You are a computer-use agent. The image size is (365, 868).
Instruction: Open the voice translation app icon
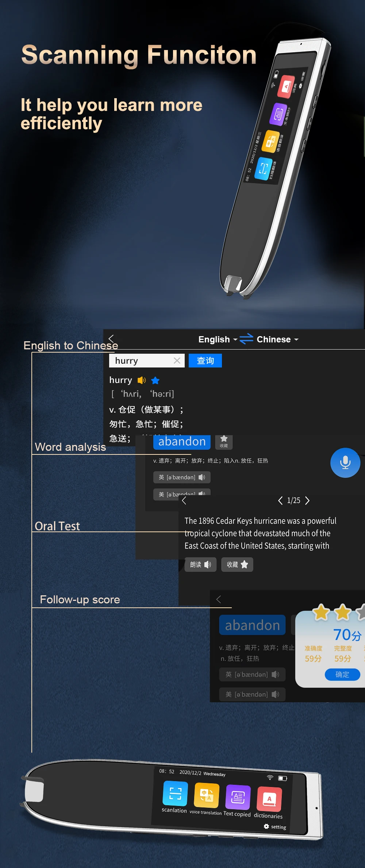point(206,796)
